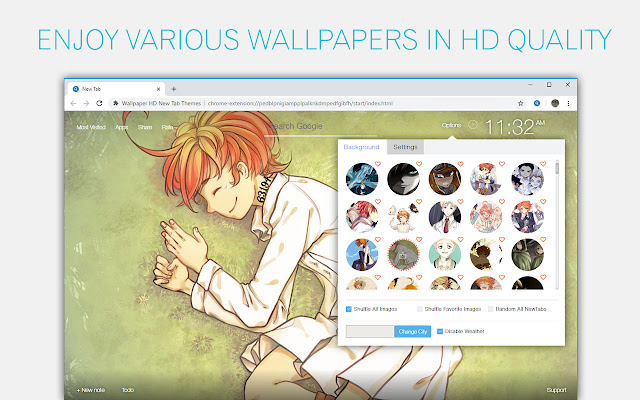Click the wallpaper list scrollbar

[x=557, y=169]
